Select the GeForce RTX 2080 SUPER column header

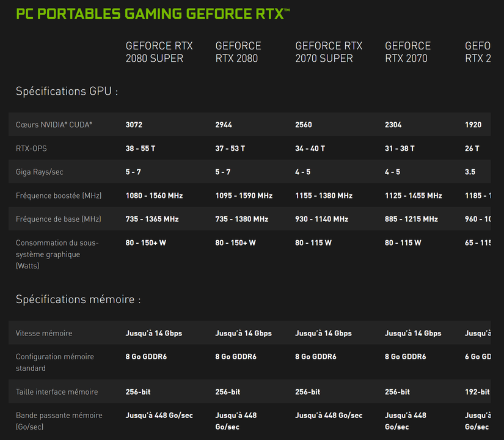pos(159,52)
